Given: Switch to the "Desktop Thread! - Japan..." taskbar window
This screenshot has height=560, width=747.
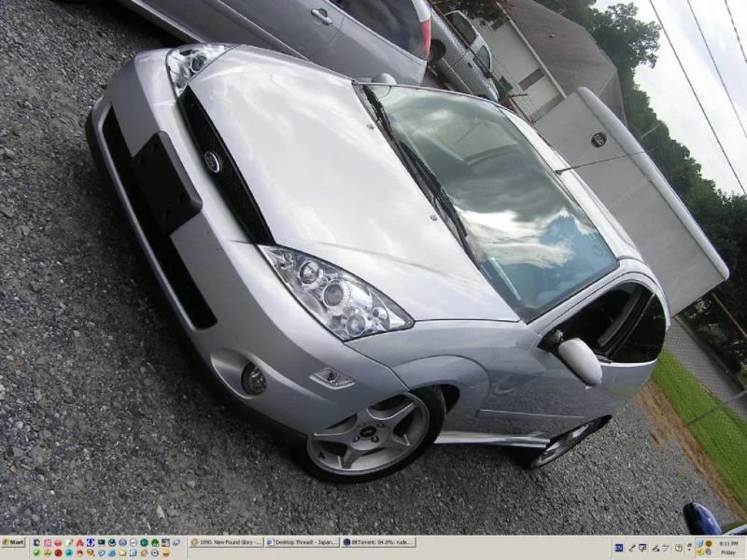Looking at the screenshot, I should 302,542.
